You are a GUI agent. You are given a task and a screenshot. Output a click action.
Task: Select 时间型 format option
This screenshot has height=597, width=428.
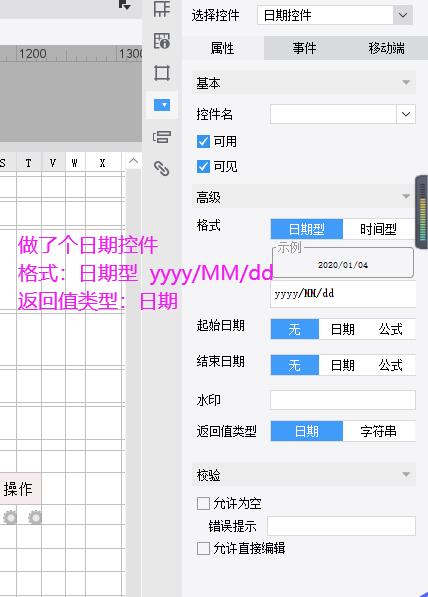378,229
